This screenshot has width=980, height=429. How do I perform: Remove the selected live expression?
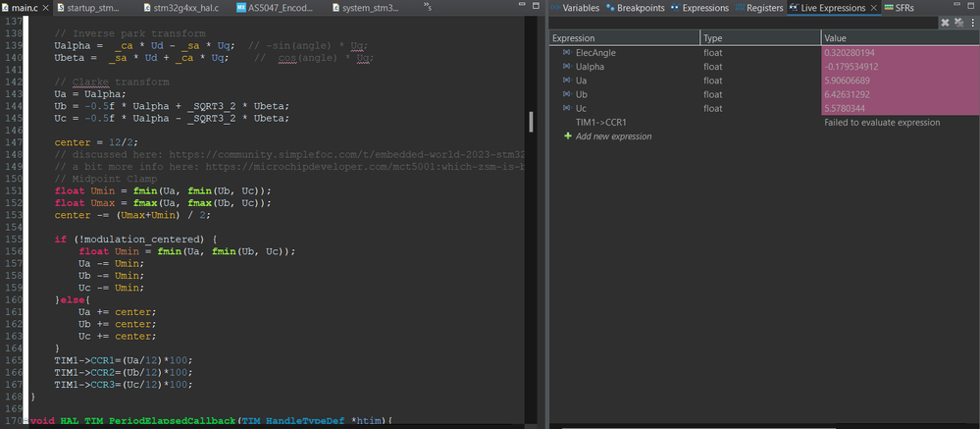tap(945, 23)
